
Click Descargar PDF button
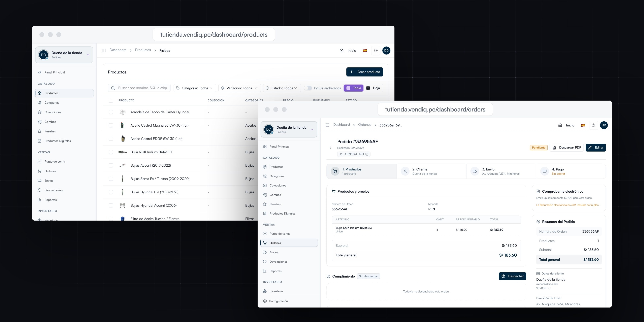coord(567,148)
